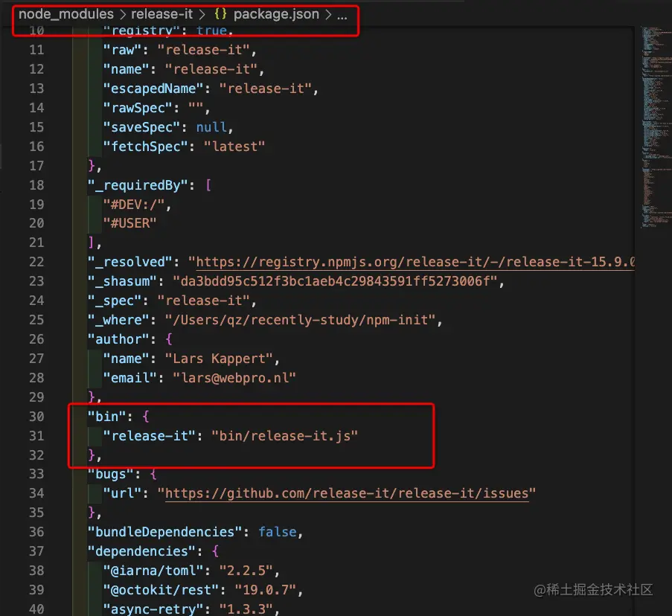Screen dimensions: 672x616
Task: Click the "bin" key on line 30
Action: click(x=106, y=417)
